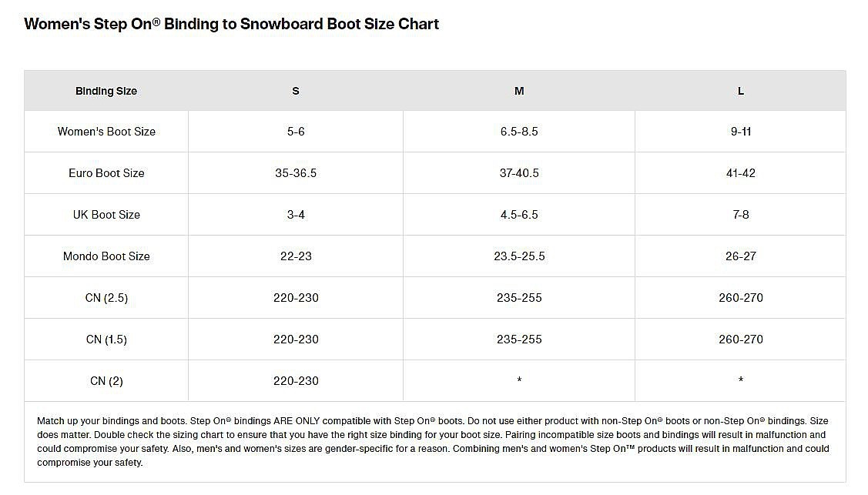This screenshot has height=495, width=868.
Task: Click the 23.5-25.5 Mondo boot size cell
Action: tap(519, 256)
